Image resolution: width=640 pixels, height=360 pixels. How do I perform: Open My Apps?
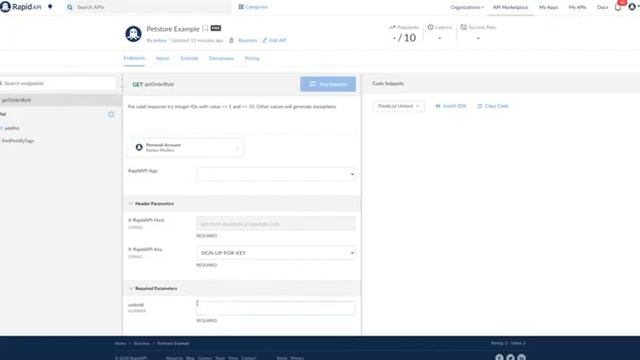pyautogui.click(x=548, y=7)
